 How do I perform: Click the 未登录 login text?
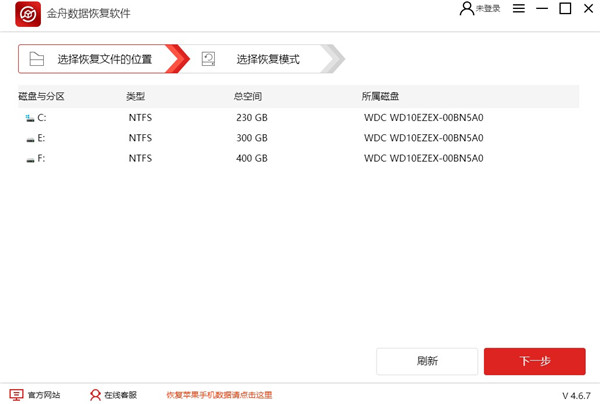488,9
